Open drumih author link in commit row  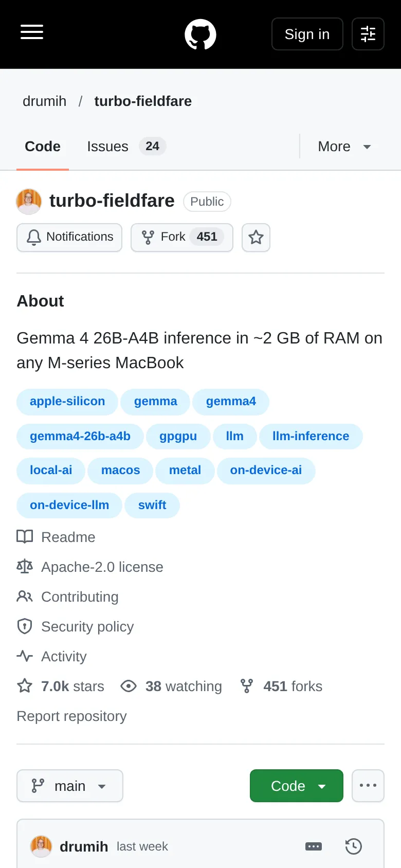[84, 847]
